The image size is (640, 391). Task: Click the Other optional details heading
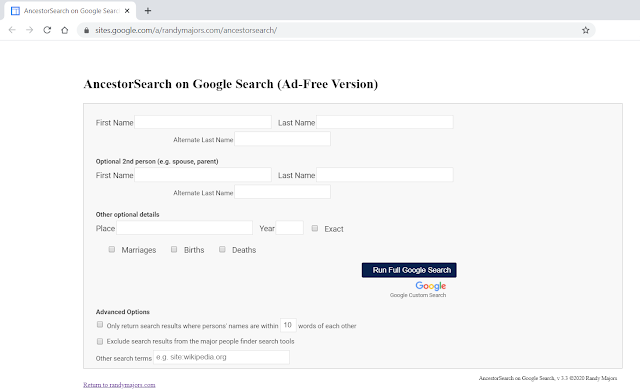[127, 214]
